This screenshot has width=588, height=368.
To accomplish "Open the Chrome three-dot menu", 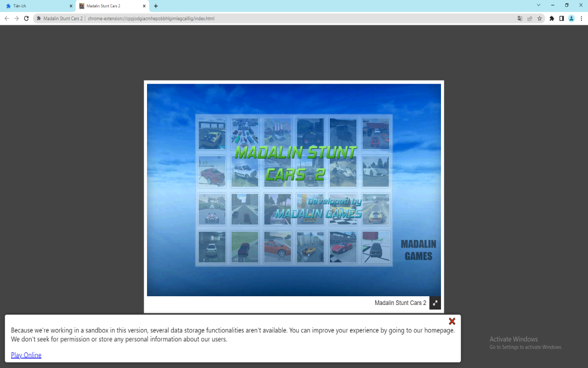I will tap(582, 18).
